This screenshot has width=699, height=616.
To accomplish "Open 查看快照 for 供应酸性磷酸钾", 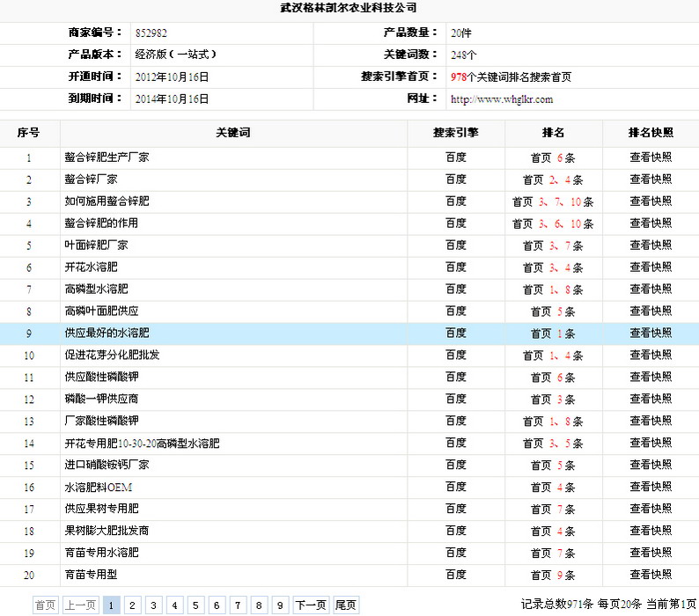I will [x=651, y=378].
